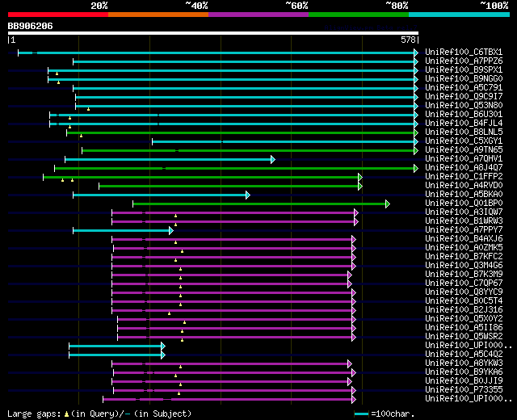
Task: Click the cyan arrowhead ending A7PPY7 alignment
Action: pyautogui.click(x=170, y=231)
